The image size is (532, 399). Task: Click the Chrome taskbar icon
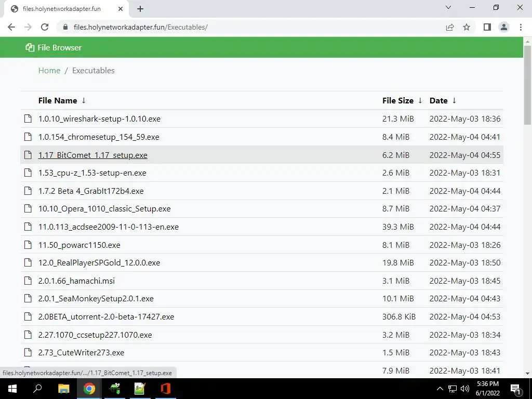tap(89, 389)
